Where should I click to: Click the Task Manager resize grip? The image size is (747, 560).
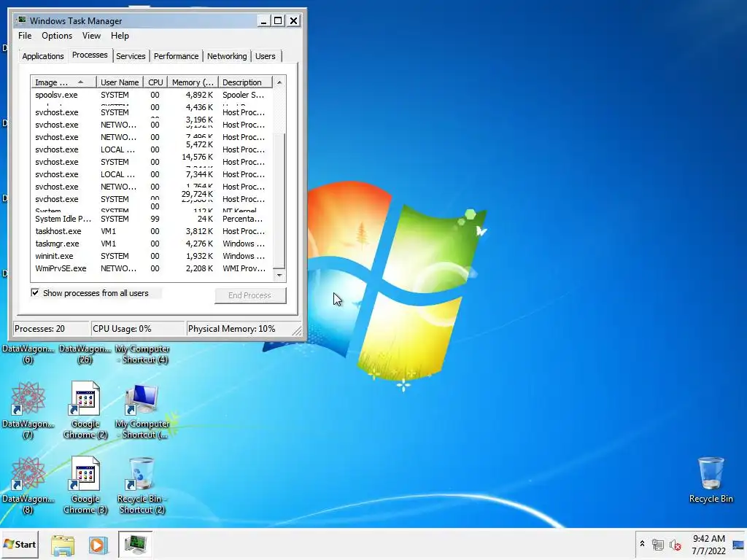[297, 330]
